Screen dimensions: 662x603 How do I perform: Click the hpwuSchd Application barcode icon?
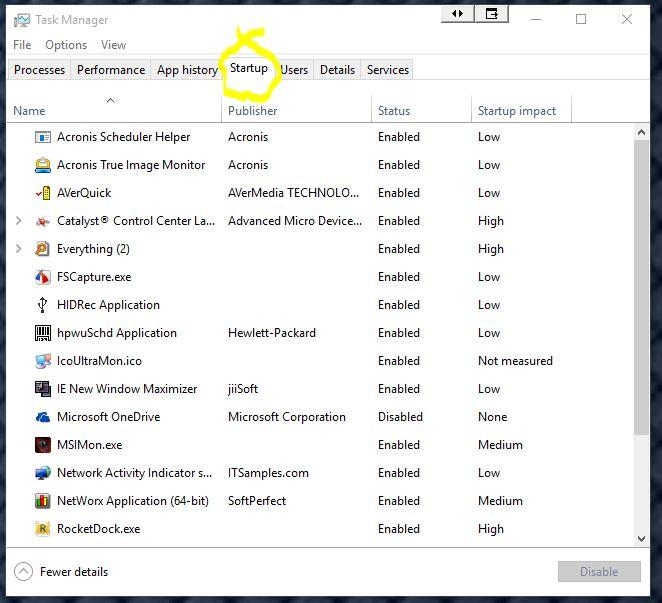[43, 333]
